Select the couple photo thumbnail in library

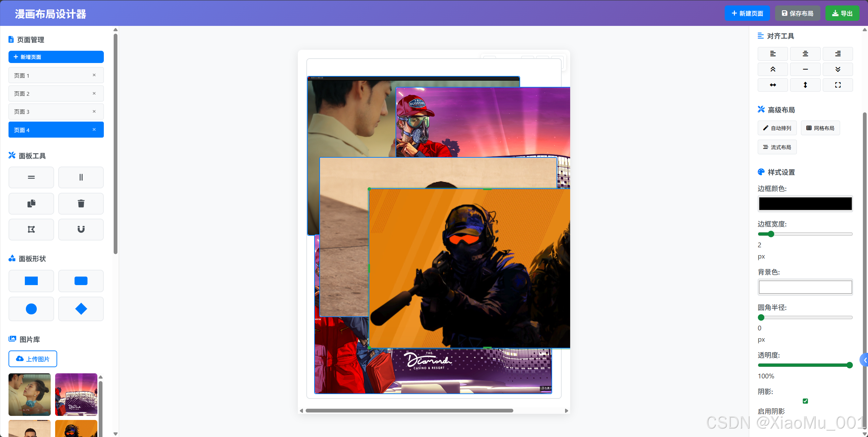coord(30,394)
